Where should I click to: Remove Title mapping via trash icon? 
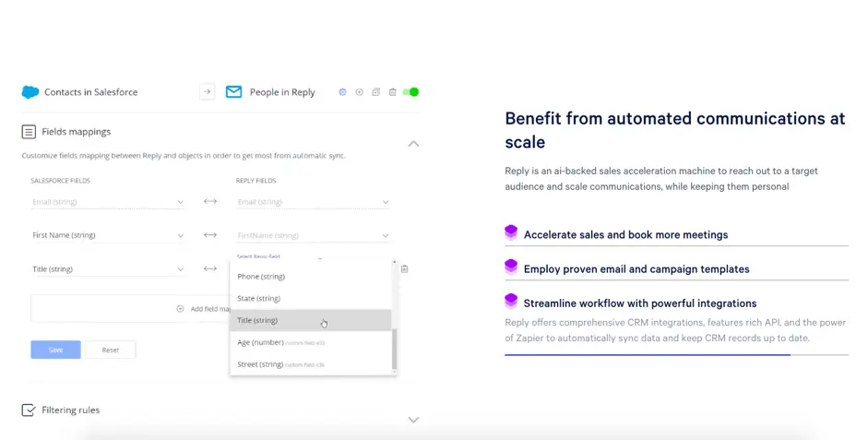coord(405,269)
